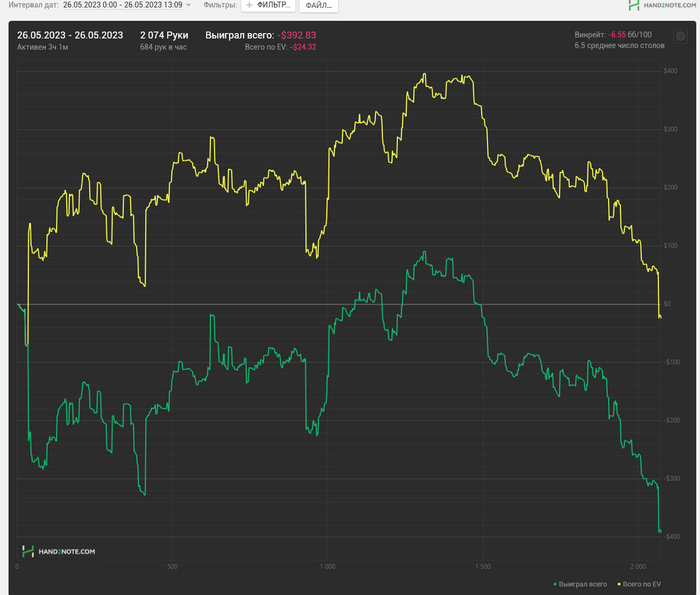
Task: Click the chart title date 26.05.2023 - 26.05.2023
Action: tap(70, 35)
